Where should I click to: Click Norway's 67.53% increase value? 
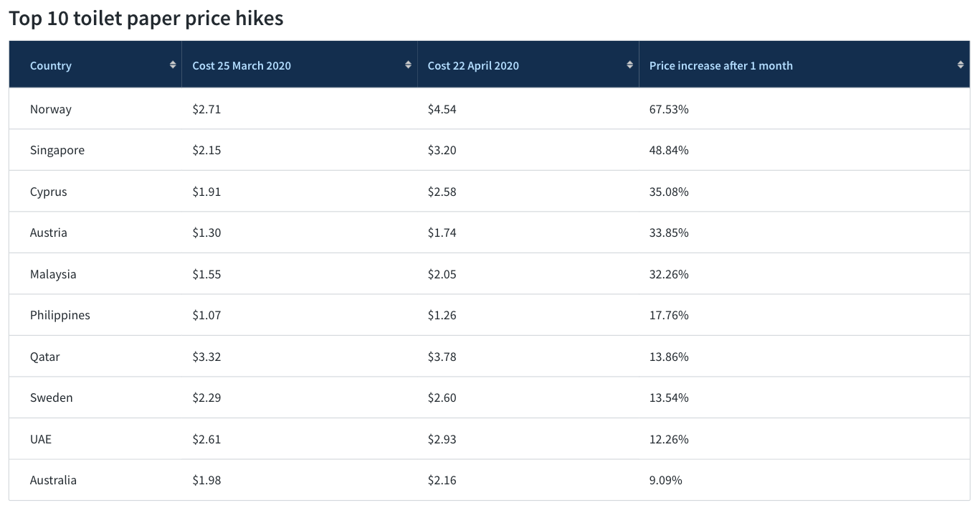point(668,109)
